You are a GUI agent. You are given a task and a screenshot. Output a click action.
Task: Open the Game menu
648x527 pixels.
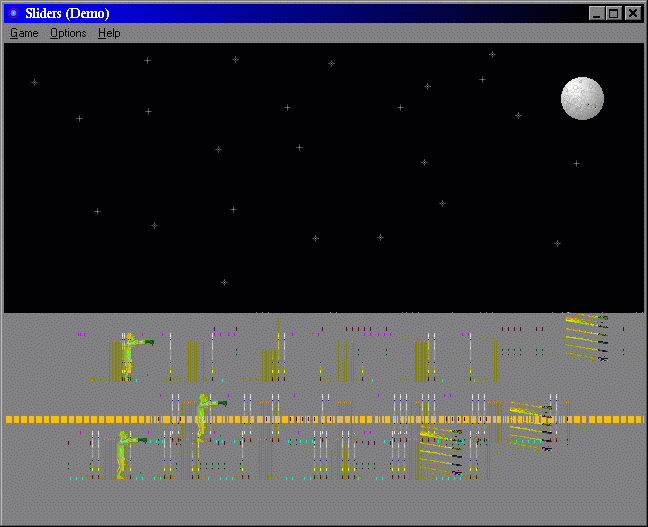[24, 33]
